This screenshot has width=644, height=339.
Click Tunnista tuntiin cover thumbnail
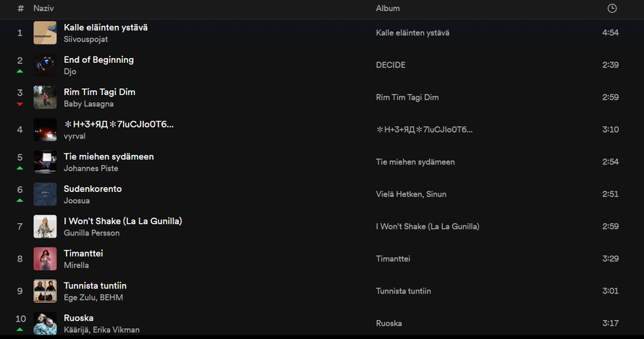[45, 290]
